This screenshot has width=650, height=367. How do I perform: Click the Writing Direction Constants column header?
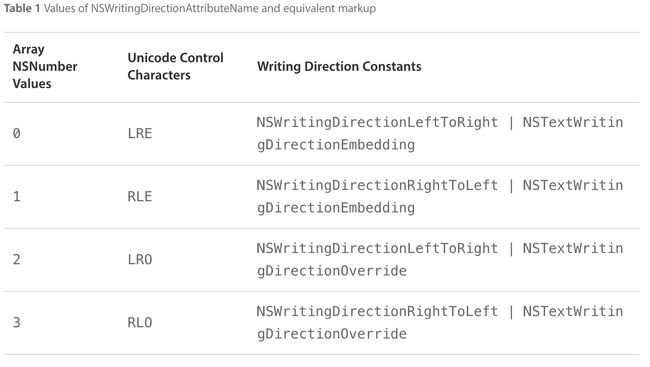click(339, 66)
